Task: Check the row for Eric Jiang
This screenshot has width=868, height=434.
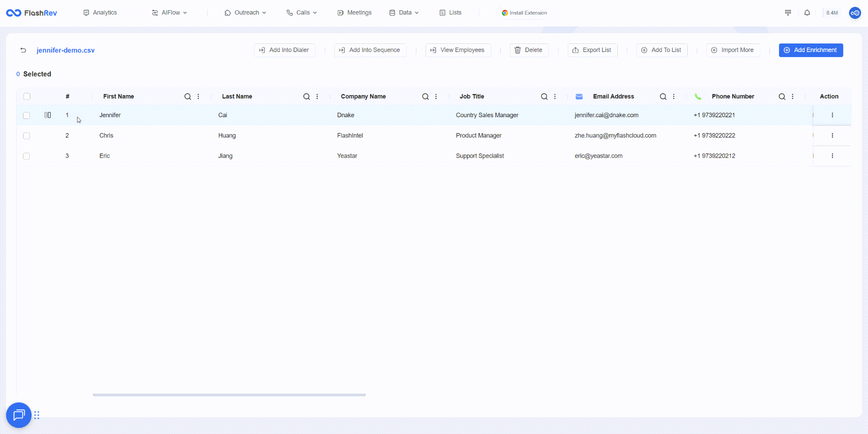Action: (26, 156)
